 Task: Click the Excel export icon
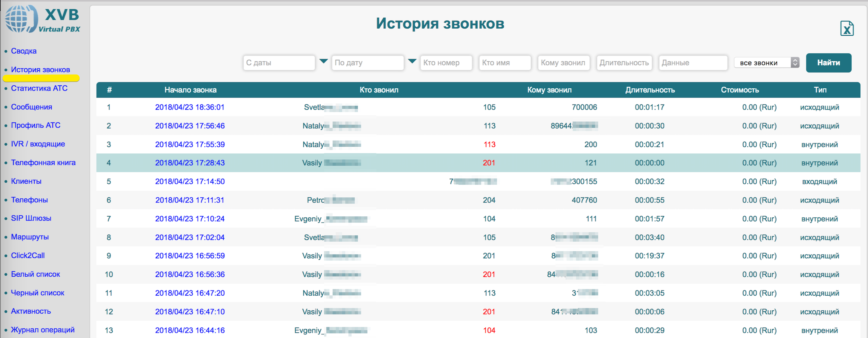tap(846, 28)
